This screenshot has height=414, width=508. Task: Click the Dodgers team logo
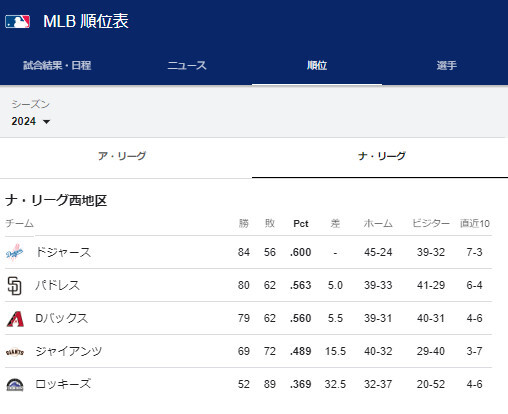(15, 252)
